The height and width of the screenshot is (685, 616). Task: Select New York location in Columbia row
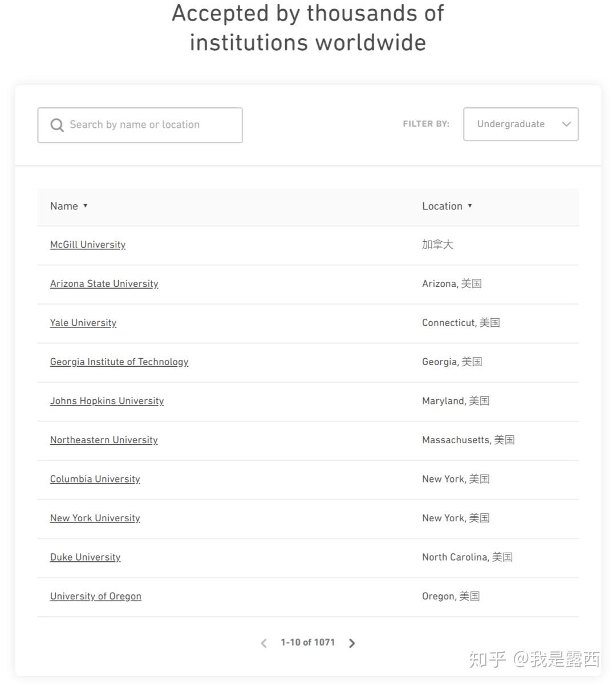click(x=456, y=479)
